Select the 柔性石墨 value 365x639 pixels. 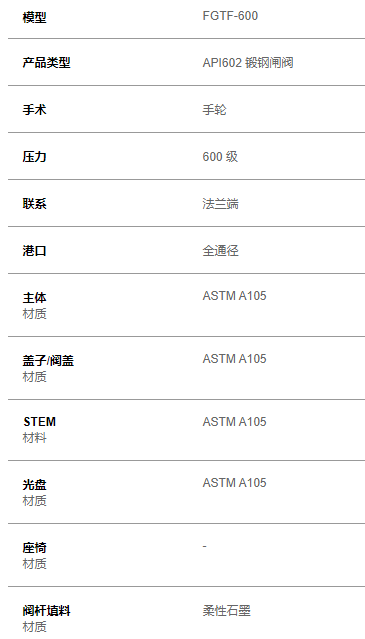226,611
